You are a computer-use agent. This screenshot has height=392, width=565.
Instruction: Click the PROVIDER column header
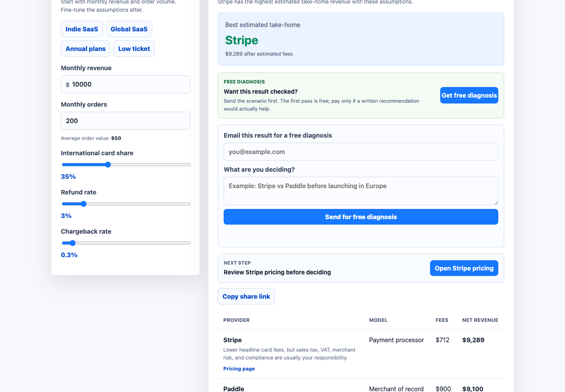(x=237, y=320)
